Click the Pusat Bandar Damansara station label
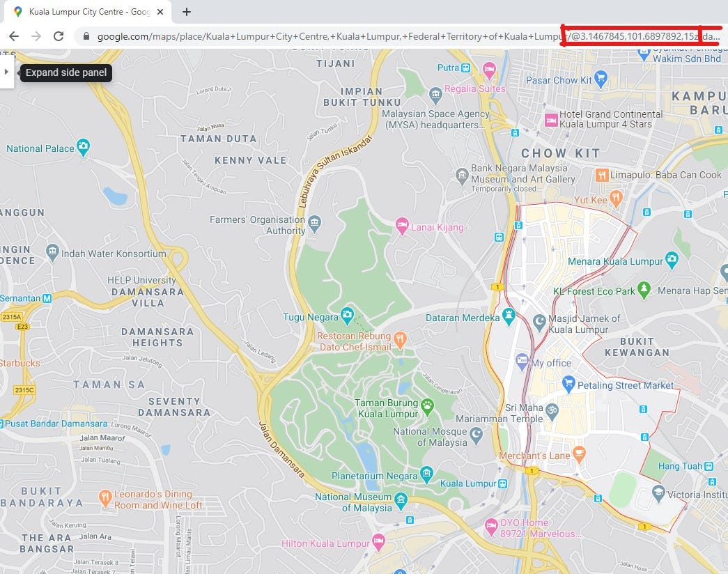The height and width of the screenshot is (574, 728). (x=56, y=424)
